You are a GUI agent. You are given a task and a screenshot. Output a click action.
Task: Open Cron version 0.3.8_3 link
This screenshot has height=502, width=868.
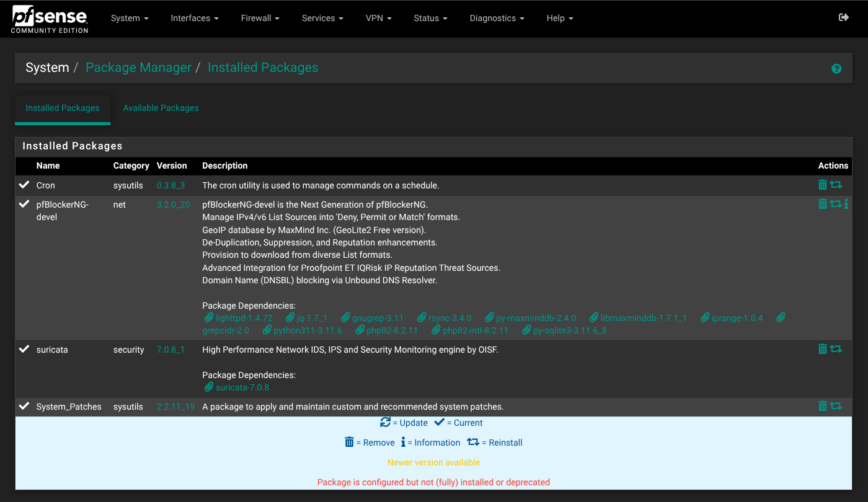170,185
